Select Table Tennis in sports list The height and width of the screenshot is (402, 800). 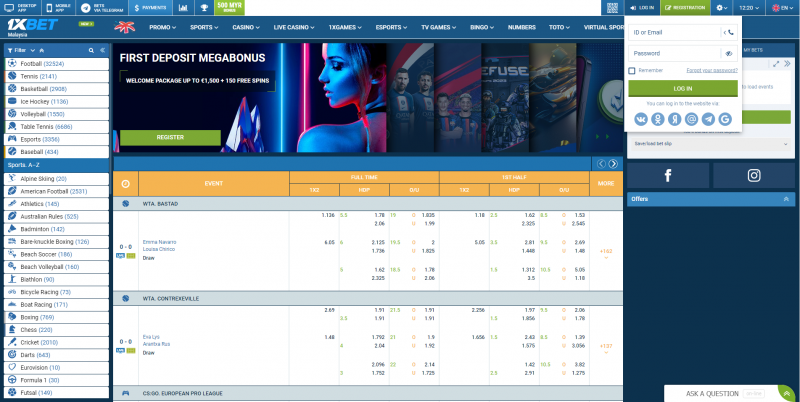click(56, 127)
